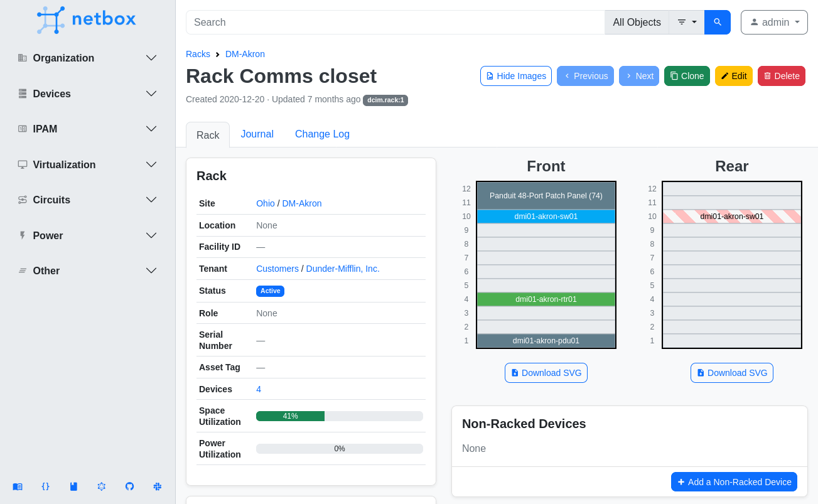Screen dimensions: 818x504
Task: Open the NetDev Slack community icon in footer
Action: [x=157, y=486]
